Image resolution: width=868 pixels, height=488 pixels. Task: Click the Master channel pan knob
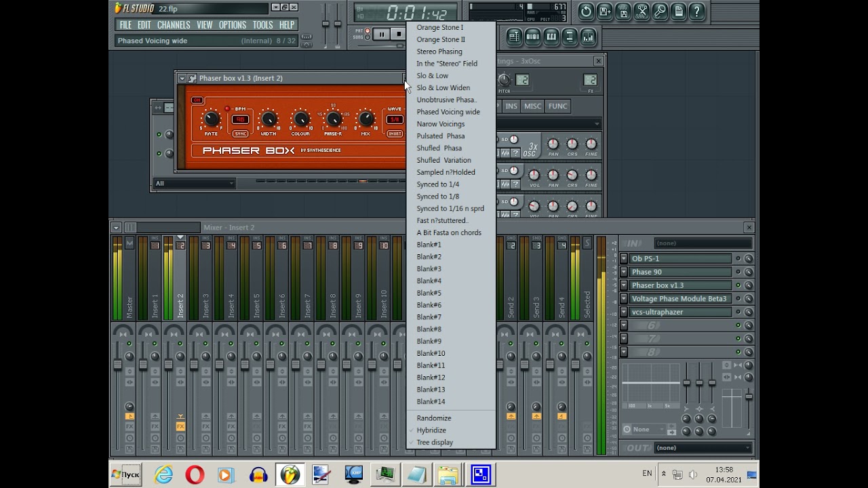click(130, 357)
